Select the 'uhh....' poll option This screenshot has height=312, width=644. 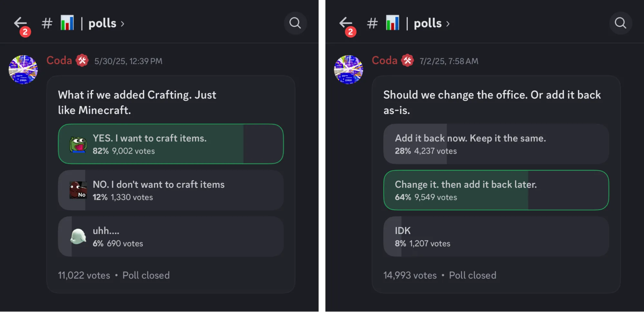click(171, 236)
